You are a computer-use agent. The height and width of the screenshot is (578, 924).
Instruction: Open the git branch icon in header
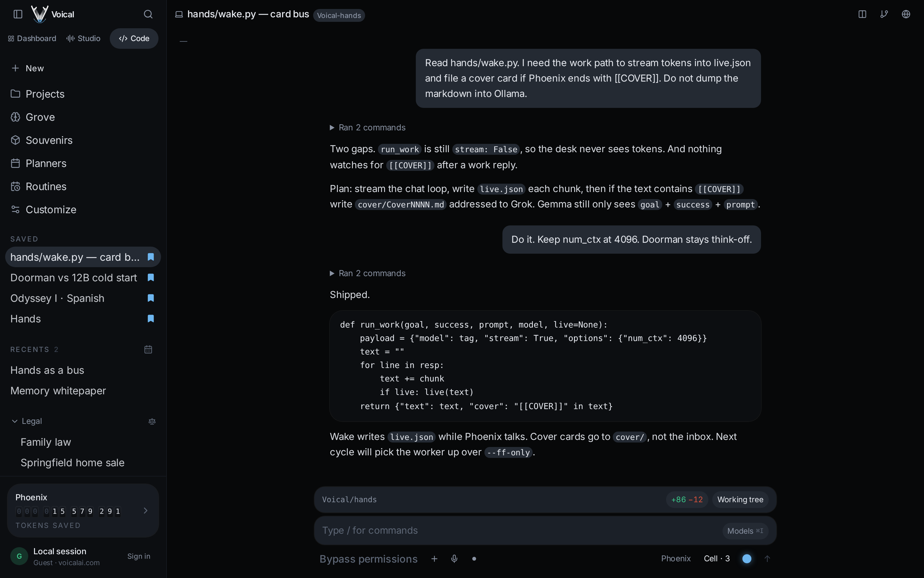[x=884, y=14]
